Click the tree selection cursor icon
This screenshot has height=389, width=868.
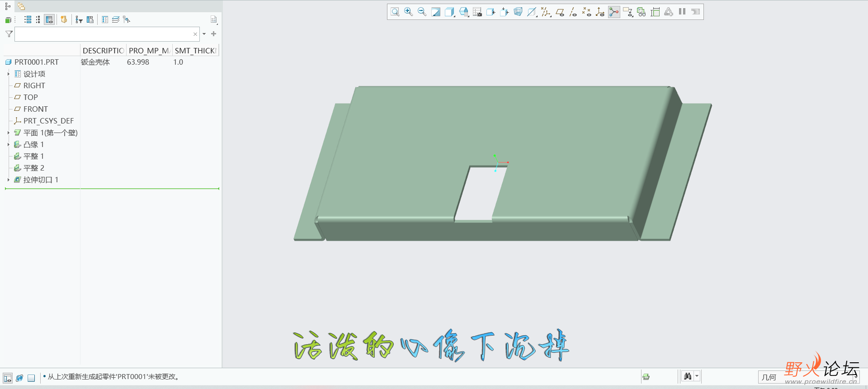pyautogui.click(x=127, y=20)
